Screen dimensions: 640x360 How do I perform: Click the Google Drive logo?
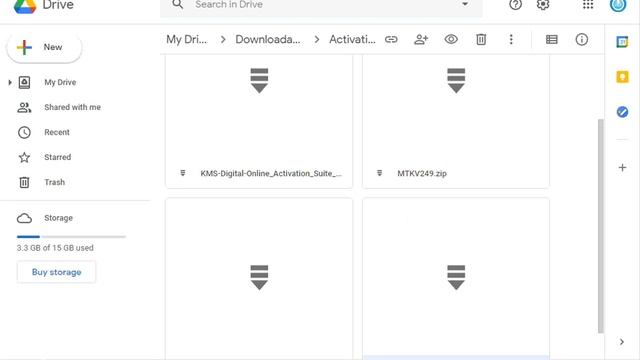pyautogui.click(x=25, y=6)
